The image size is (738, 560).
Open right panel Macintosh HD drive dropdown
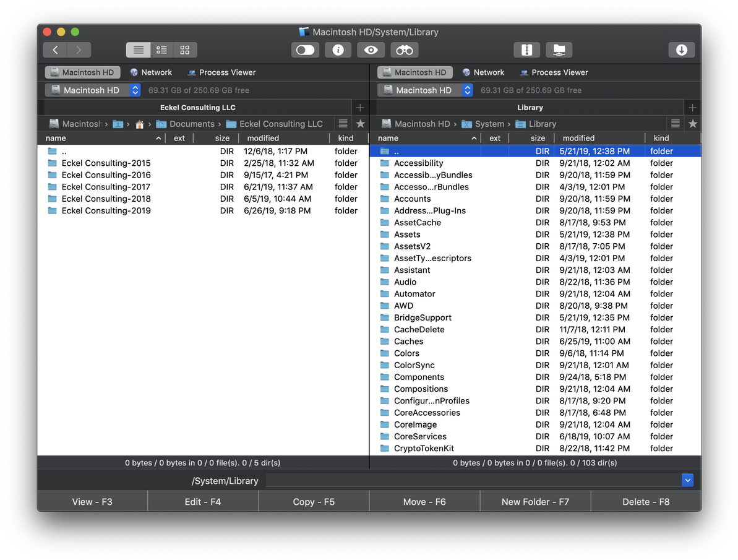(425, 90)
